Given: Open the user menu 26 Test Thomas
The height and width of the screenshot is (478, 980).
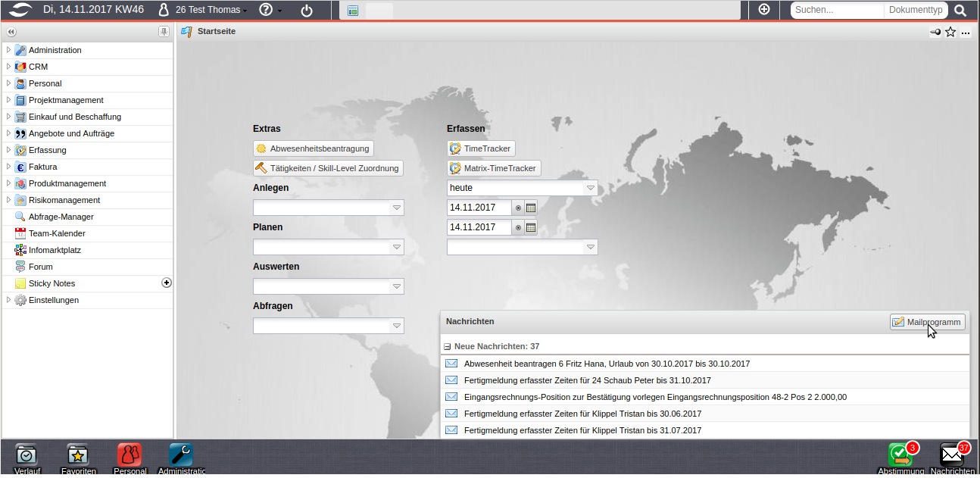Looking at the screenshot, I should pyautogui.click(x=211, y=11).
